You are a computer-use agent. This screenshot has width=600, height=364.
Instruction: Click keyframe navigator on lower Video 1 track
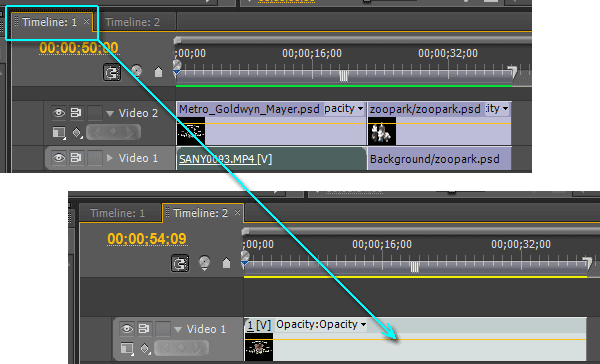click(181, 348)
